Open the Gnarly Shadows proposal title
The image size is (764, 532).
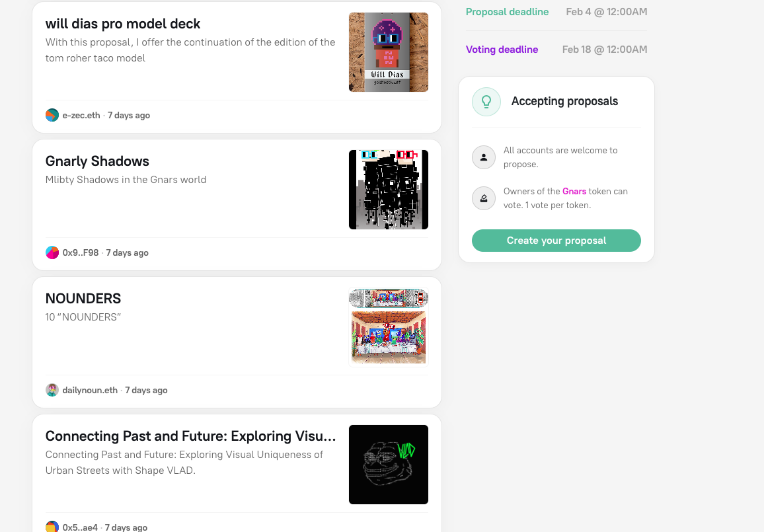[x=97, y=161]
